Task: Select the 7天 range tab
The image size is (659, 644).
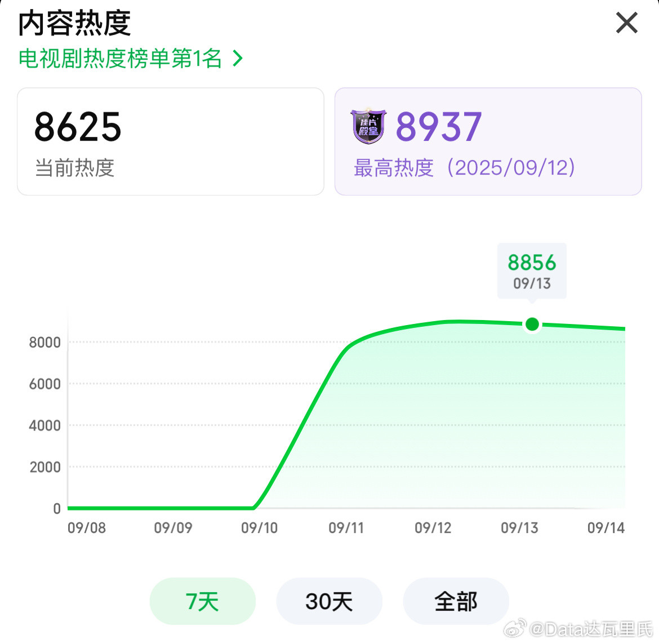Action: pos(203,601)
